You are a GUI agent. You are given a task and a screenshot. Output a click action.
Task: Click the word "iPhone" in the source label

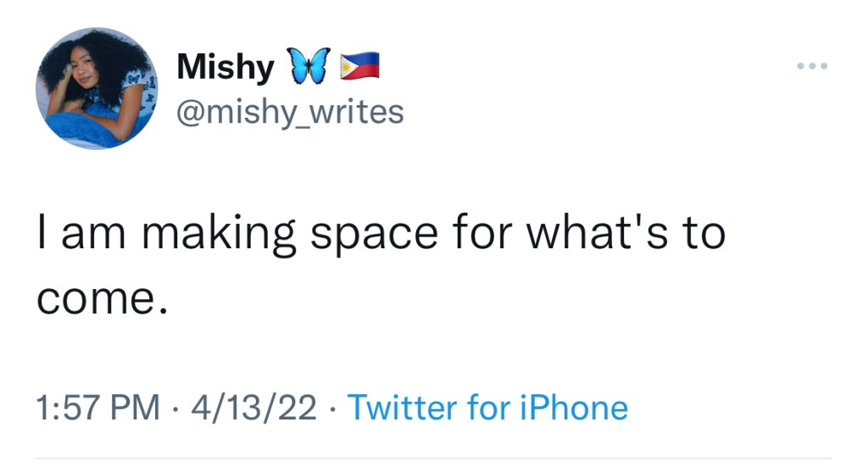click(x=573, y=408)
